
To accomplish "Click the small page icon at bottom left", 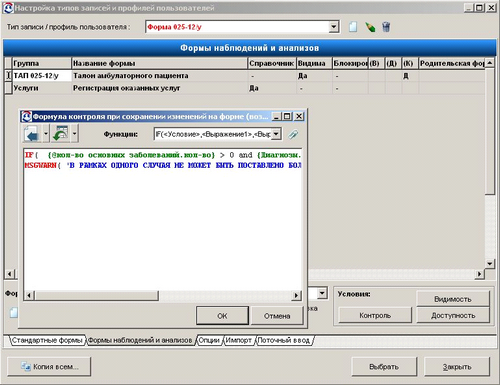I will (13, 312).
